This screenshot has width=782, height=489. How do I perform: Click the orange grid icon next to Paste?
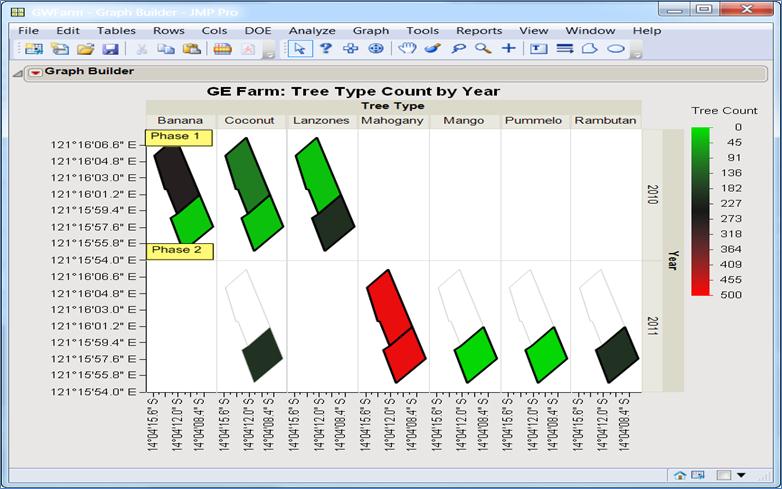[x=222, y=49]
